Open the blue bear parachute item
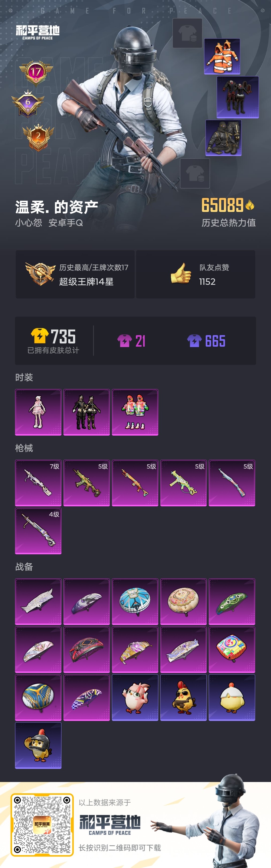The image size is (271, 868). [135, 601]
